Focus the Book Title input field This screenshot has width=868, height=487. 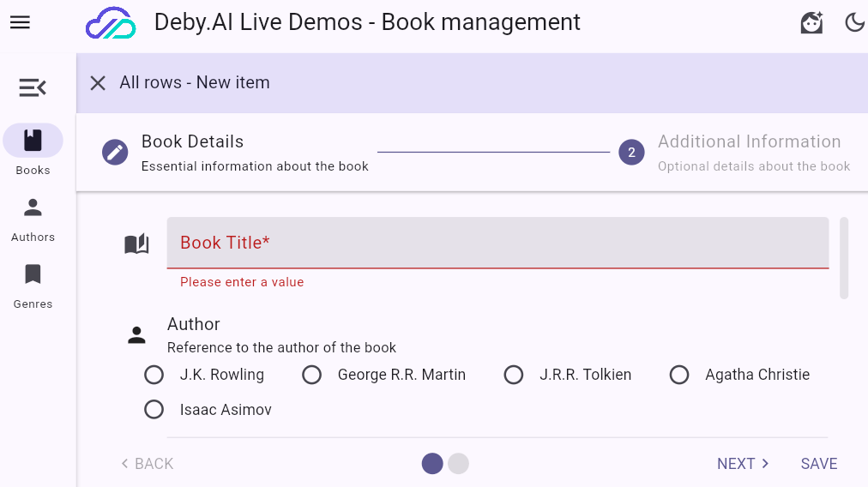(497, 243)
